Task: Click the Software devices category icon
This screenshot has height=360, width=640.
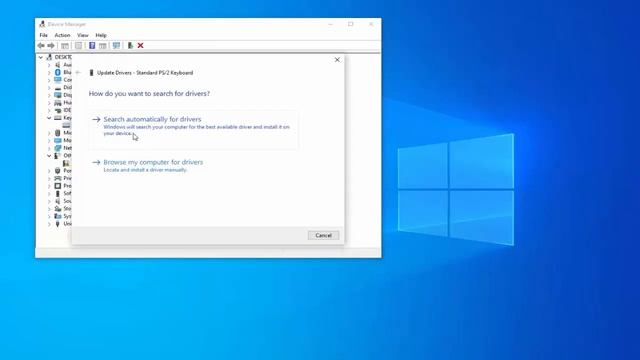Action: 58,193
